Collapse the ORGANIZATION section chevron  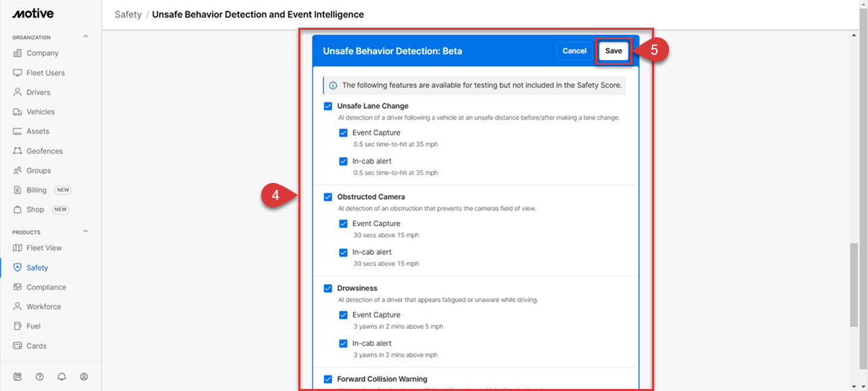click(x=85, y=36)
